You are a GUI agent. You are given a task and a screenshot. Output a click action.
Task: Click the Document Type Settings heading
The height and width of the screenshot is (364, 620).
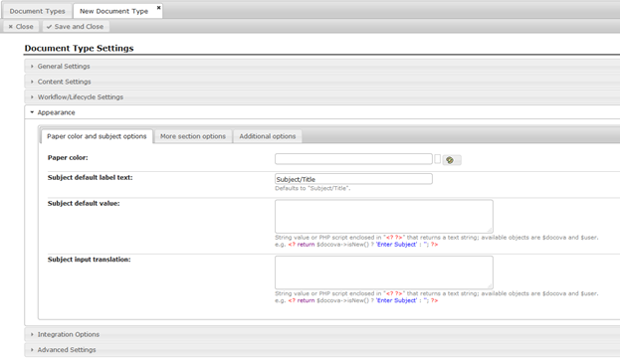coord(79,48)
